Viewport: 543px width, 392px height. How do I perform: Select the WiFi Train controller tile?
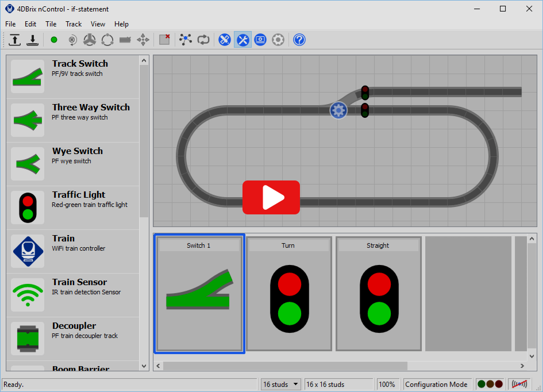73,251
